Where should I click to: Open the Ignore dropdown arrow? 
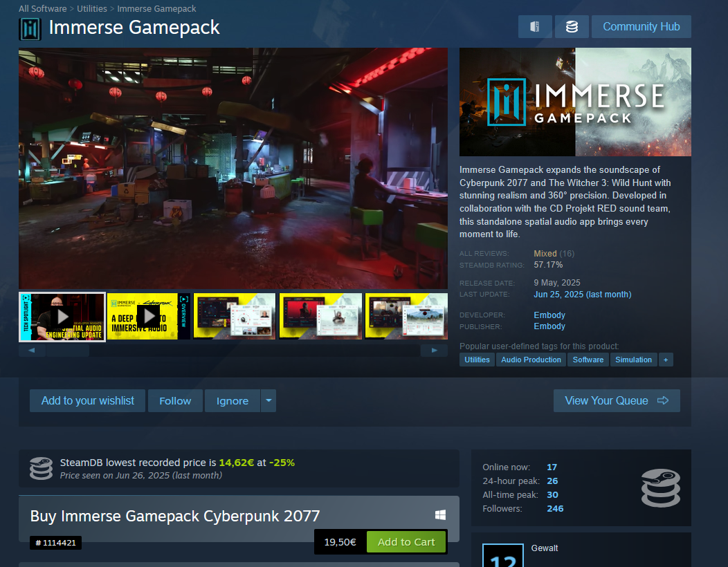(269, 401)
